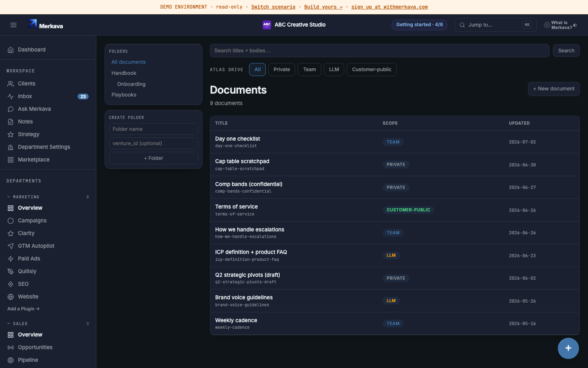Select the Team scope filter tab
Viewport: 588px width, 368px height.
(x=310, y=70)
